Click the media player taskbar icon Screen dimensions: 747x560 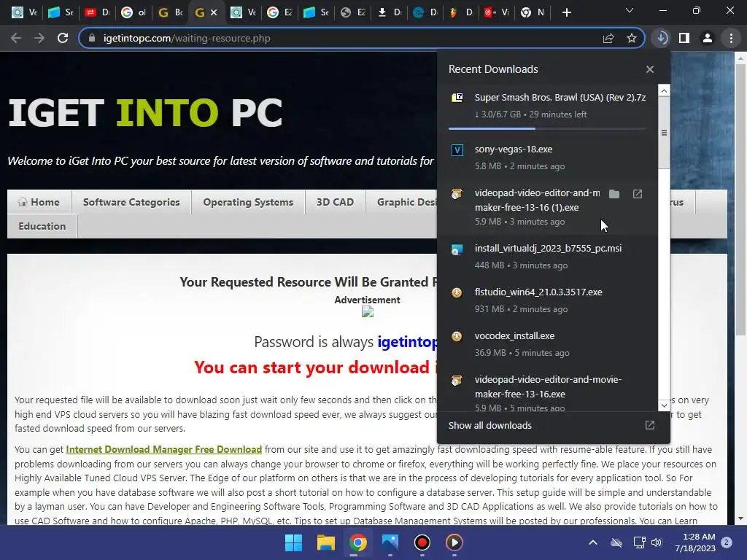(x=454, y=542)
